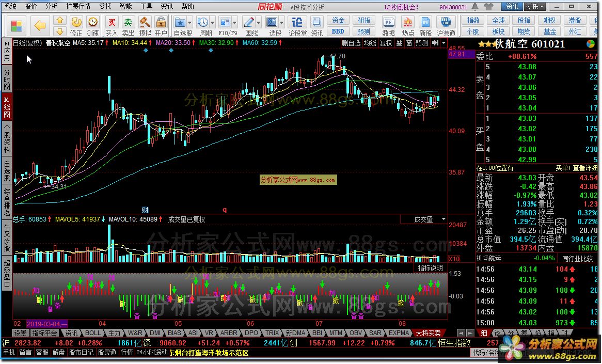The image size is (602, 364).
Task: Open the 热点 flame hotspot icon
Action: 407,23
